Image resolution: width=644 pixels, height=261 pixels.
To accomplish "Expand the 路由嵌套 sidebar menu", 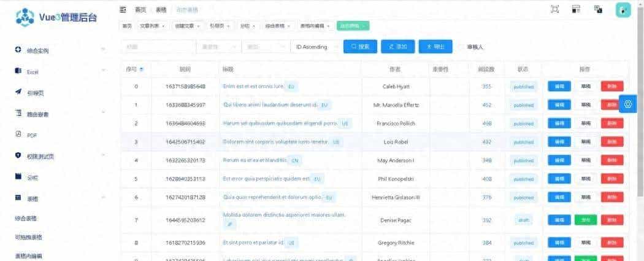I will click(x=102, y=113).
